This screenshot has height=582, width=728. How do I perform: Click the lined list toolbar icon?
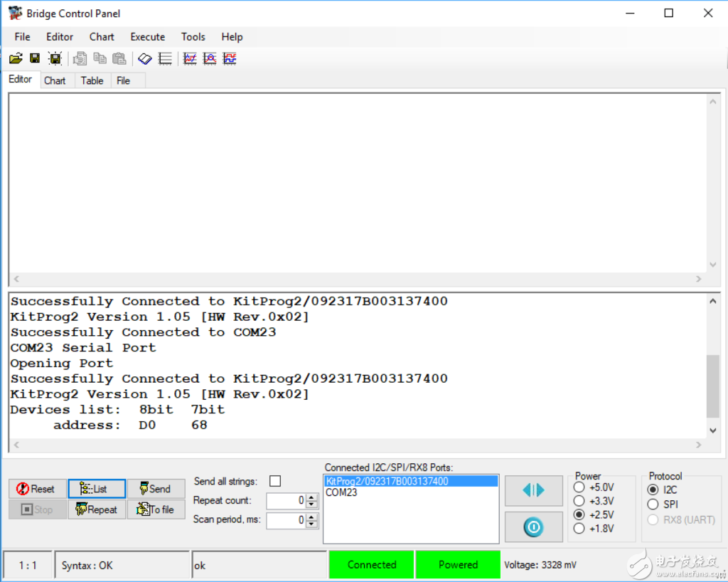click(x=165, y=58)
